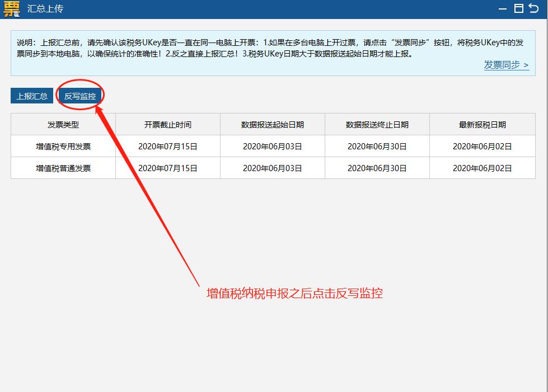This screenshot has height=392, width=548.
Task: Click the red-circled 反写监控 button
Action: (x=80, y=95)
